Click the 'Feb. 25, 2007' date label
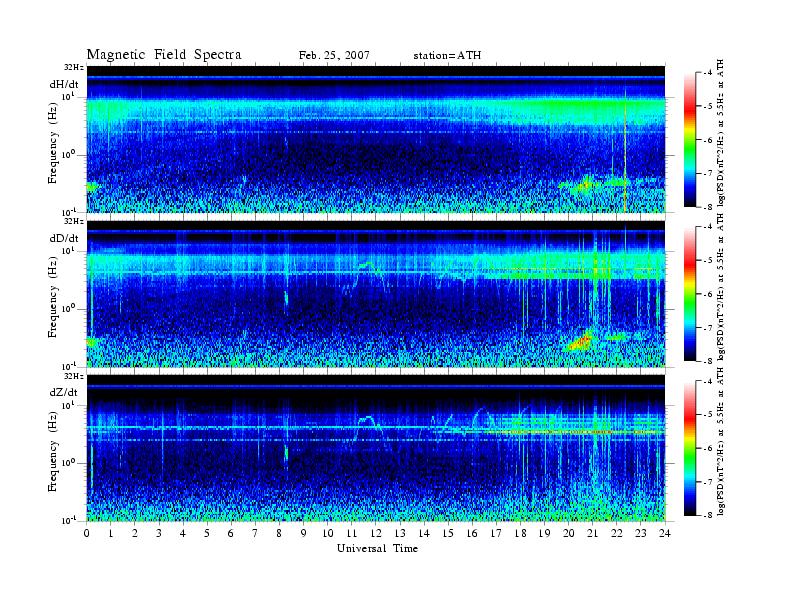792x612 pixels. (334, 56)
